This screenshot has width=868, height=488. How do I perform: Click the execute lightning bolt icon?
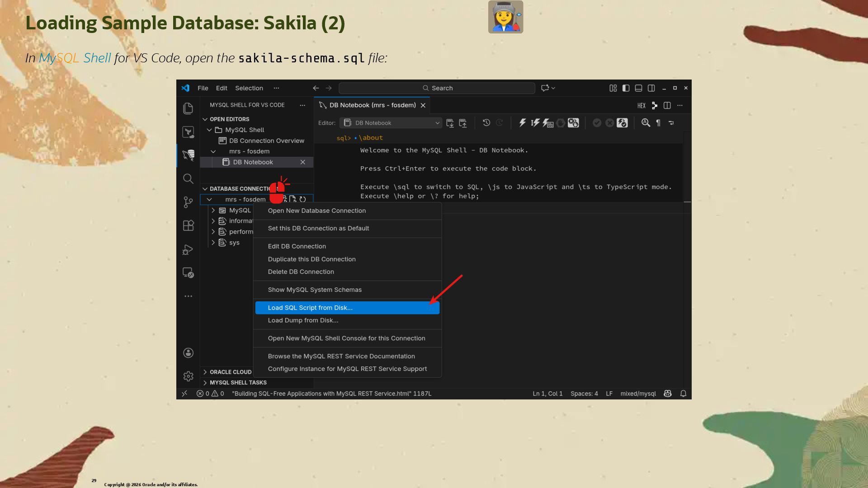tap(522, 123)
